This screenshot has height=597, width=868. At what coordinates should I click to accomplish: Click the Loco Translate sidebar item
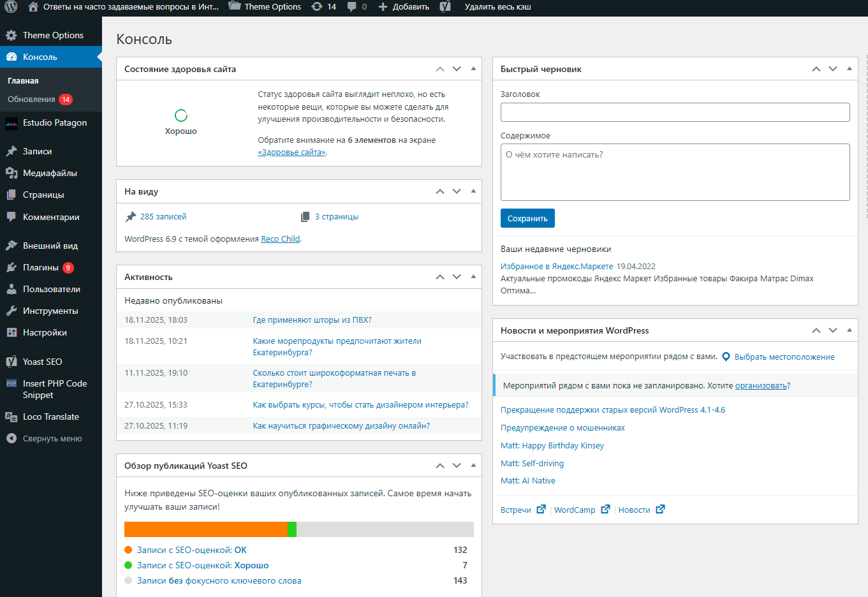tap(50, 416)
